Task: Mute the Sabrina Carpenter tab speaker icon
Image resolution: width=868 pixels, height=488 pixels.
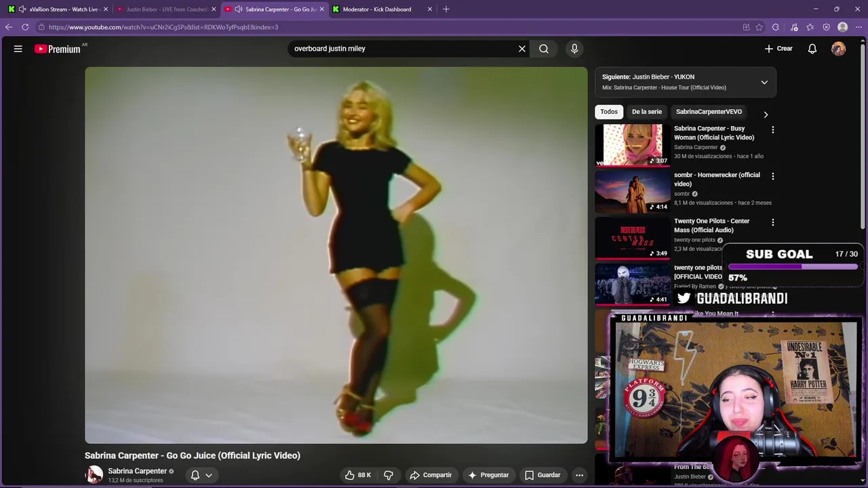Action: coord(239,9)
